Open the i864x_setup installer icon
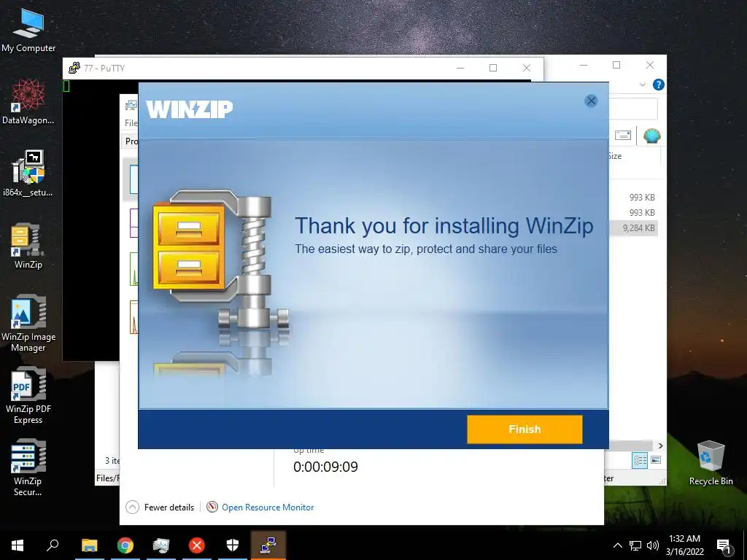 coord(28,174)
